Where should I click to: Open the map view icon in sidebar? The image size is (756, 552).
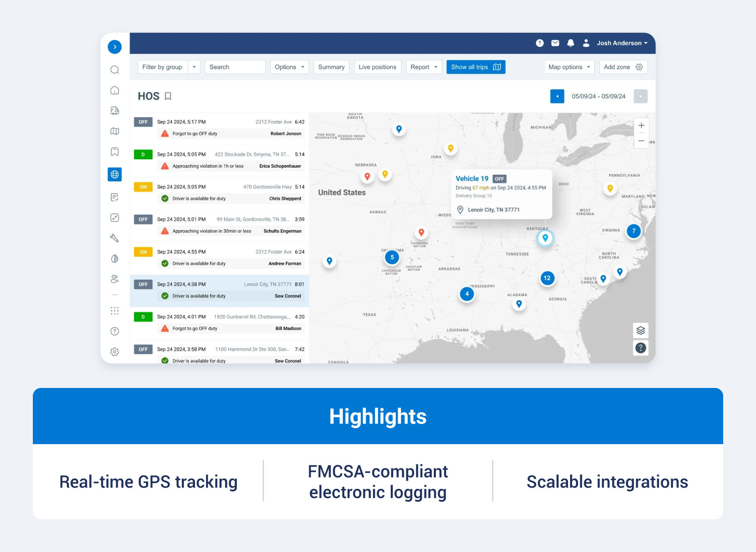115,131
